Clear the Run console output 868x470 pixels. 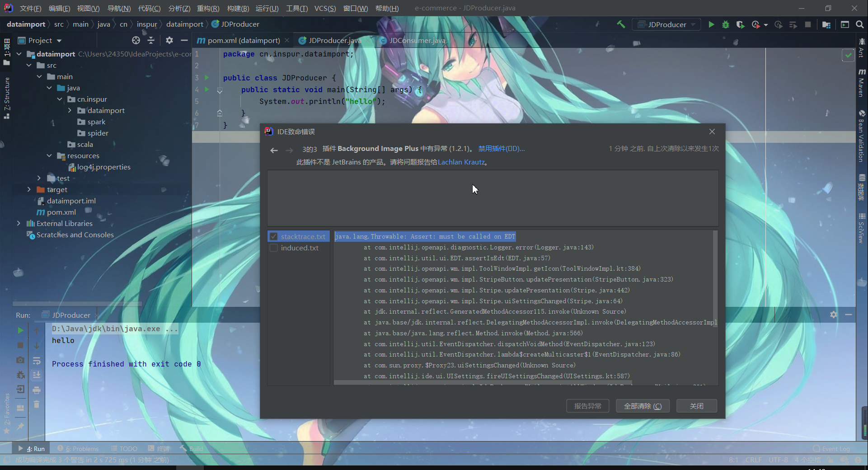(37, 405)
